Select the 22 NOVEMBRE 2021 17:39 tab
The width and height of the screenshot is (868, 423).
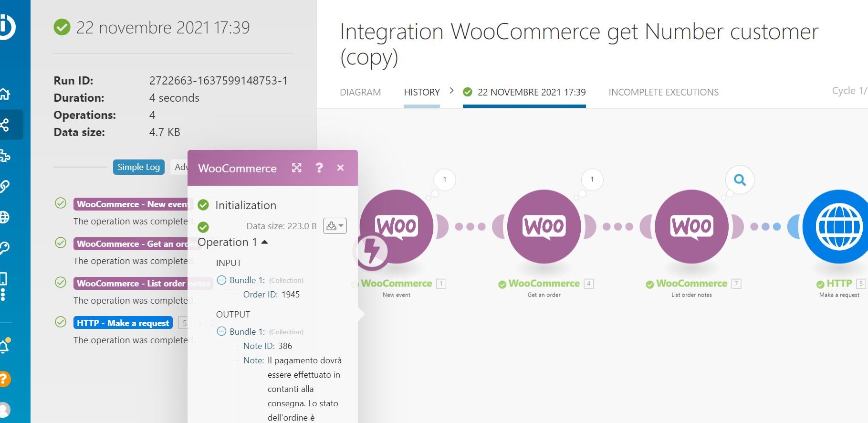pyautogui.click(x=524, y=92)
